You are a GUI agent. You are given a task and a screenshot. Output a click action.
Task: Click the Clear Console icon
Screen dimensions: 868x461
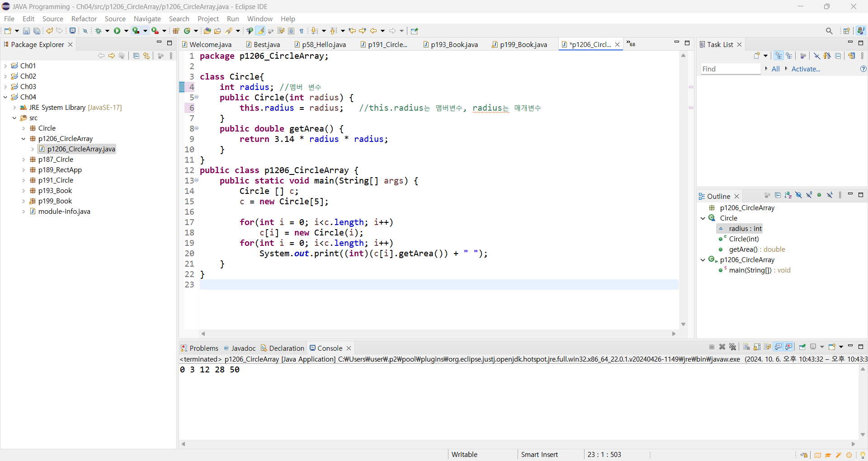click(746, 347)
